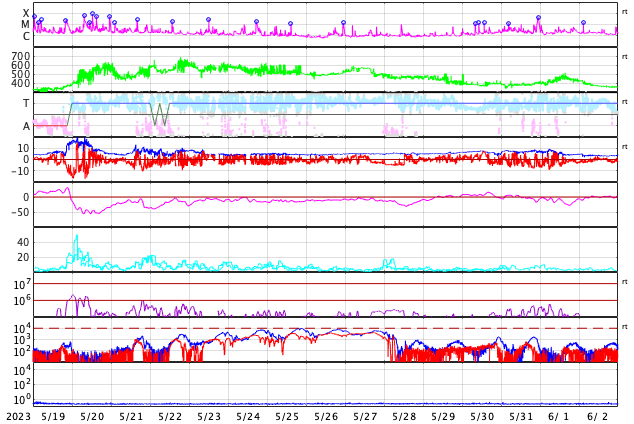This screenshot has width=634, height=424.
Task: Click the 5/24 date label
Action: pyautogui.click(x=248, y=416)
